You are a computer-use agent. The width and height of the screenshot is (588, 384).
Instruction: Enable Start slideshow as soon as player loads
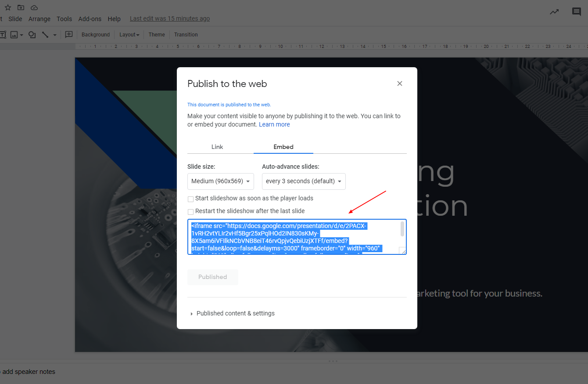(x=190, y=199)
